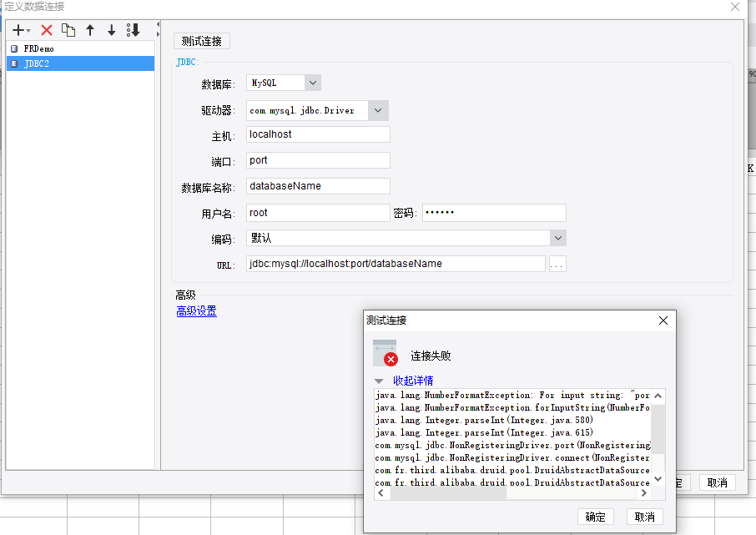756x535 pixels.
Task: Click the 主机 localhost field
Action: tap(318, 134)
